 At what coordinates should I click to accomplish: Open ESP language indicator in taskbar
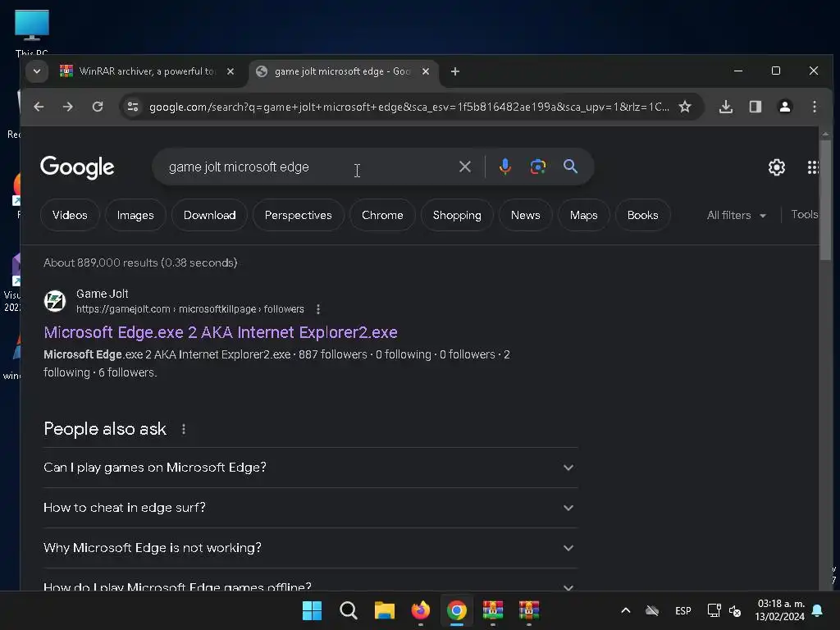pos(683,610)
